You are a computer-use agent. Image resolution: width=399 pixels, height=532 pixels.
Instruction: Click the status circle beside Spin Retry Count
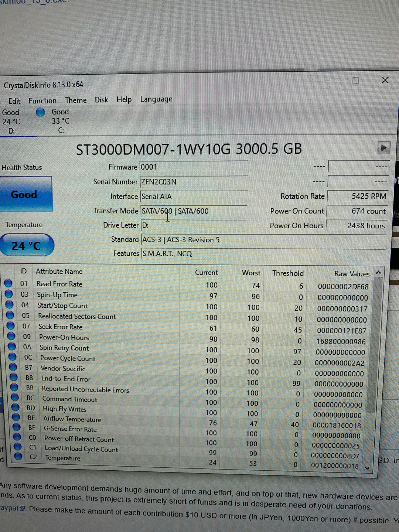tap(12, 347)
